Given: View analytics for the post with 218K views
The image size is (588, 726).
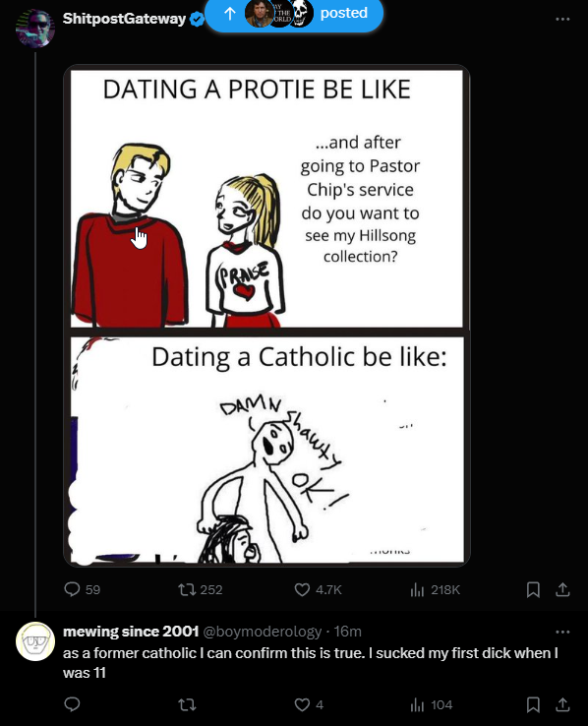Looking at the screenshot, I should [436, 589].
